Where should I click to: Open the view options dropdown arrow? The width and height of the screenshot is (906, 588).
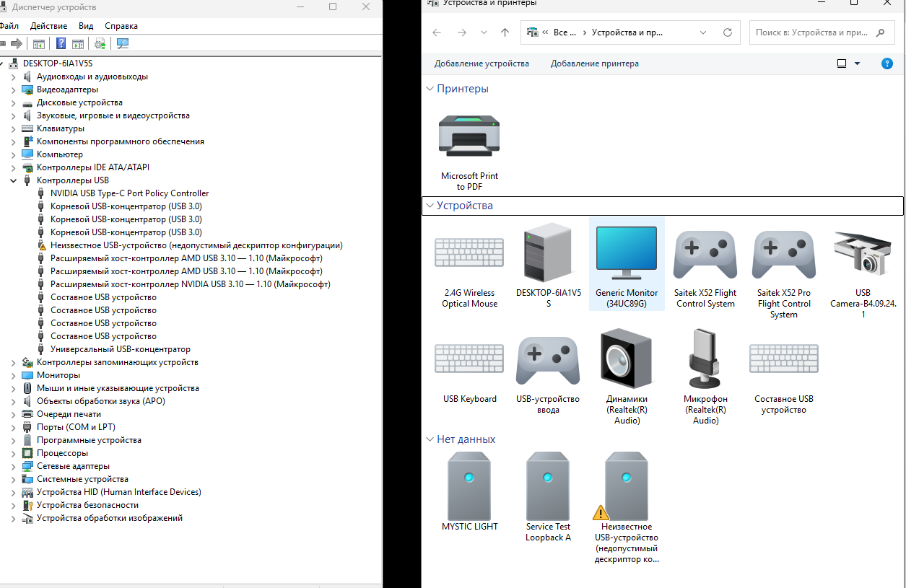coord(857,63)
